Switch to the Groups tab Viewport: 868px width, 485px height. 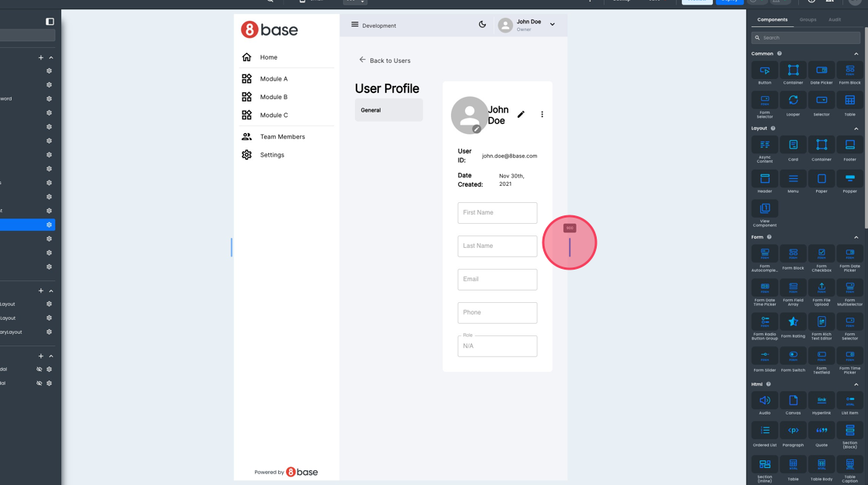(808, 19)
